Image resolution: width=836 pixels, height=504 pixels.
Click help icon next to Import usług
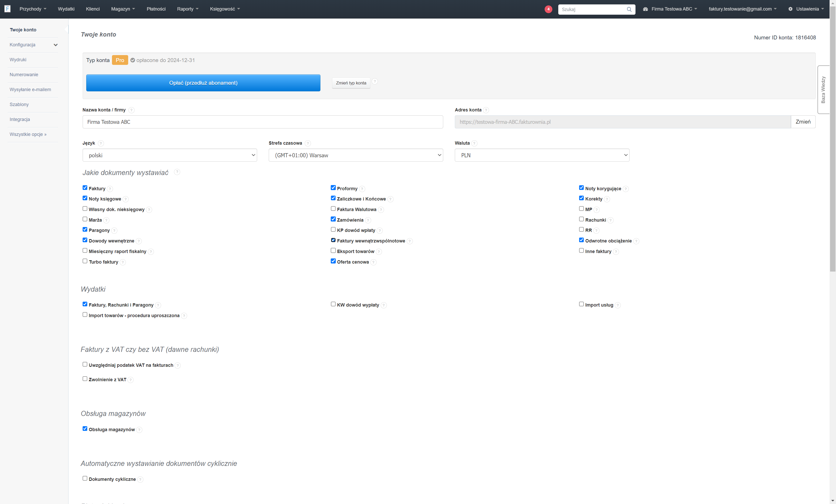[618, 305]
